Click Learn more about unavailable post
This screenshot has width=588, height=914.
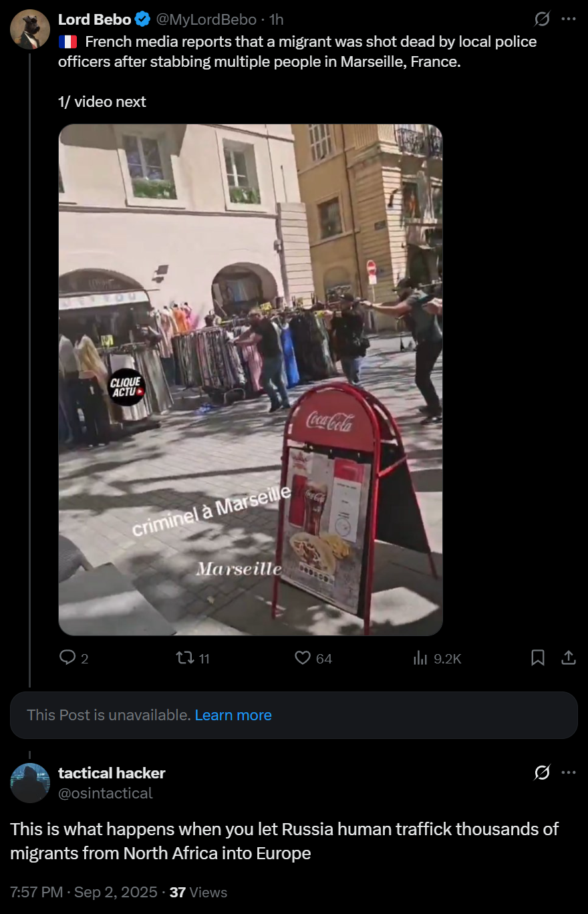pos(233,715)
